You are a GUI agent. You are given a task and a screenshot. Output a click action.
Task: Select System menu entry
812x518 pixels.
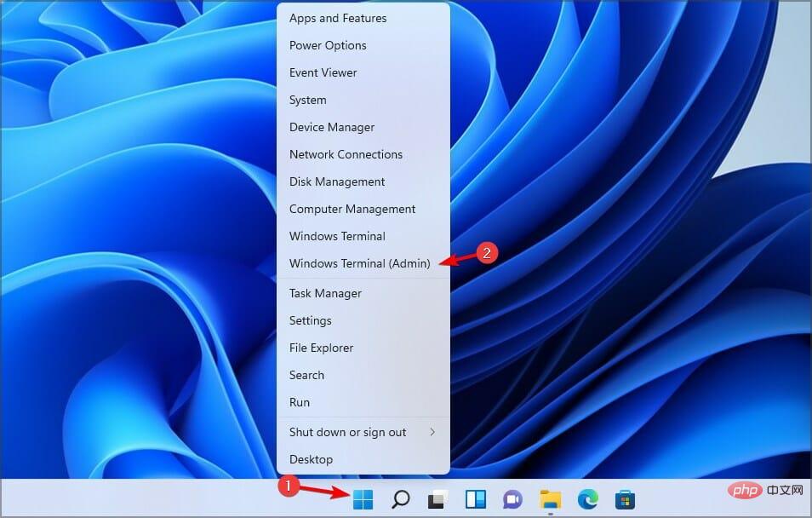coord(363,100)
